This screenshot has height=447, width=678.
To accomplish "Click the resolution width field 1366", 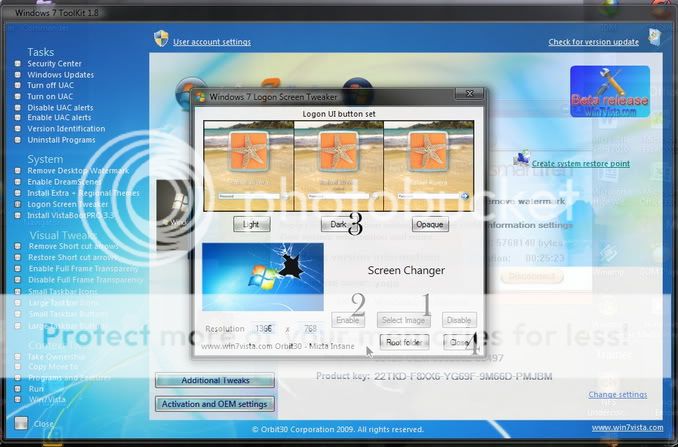I will click(x=264, y=329).
